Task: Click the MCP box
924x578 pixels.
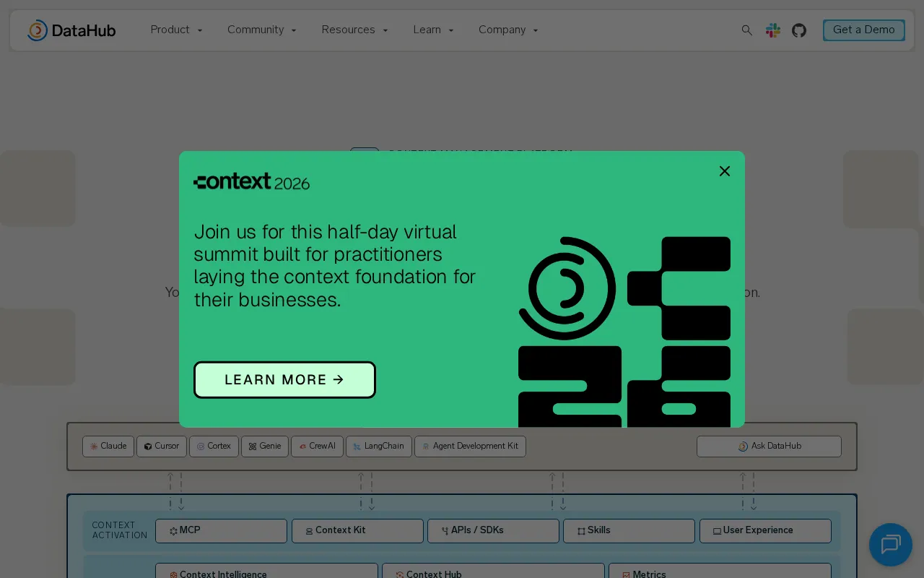Action: [x=221, y=531]
